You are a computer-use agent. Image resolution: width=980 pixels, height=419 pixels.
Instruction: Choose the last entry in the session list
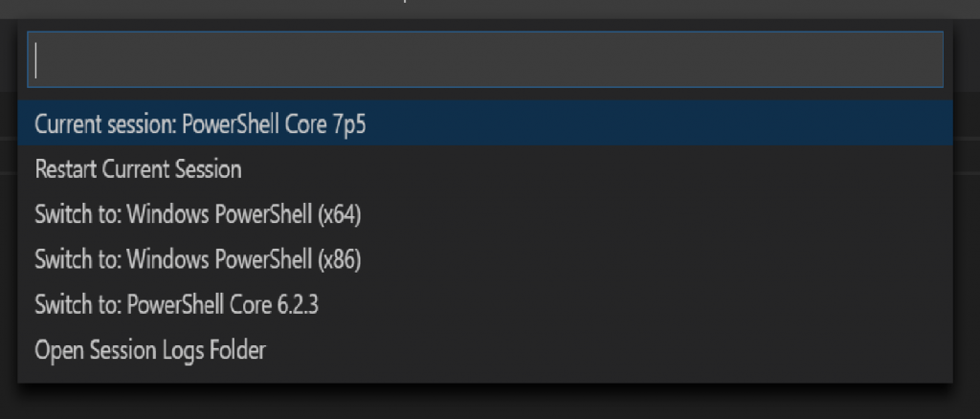click(485, 350)
